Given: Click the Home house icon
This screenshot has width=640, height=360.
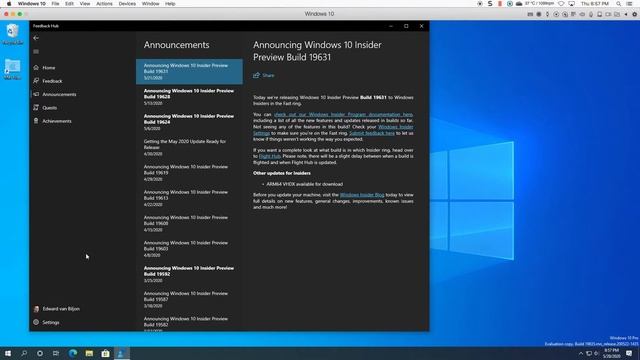Looking at the screenshot, I should click(x=36, y=67).
